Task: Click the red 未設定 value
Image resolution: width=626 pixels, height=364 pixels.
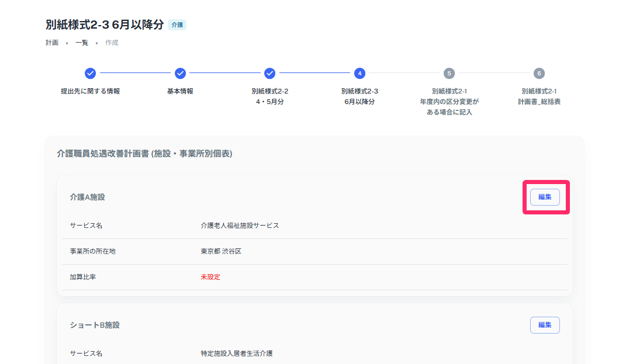Action: pos(210,277)
